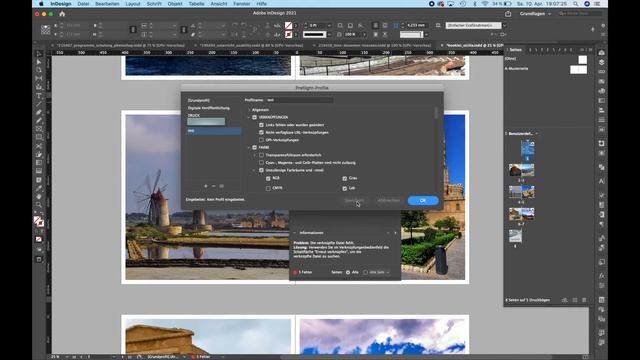This screenshot has height=360, width=640.
Task: Select the Selection tool in toolbox
Action: pyautogui.click(x=39, y=53)
